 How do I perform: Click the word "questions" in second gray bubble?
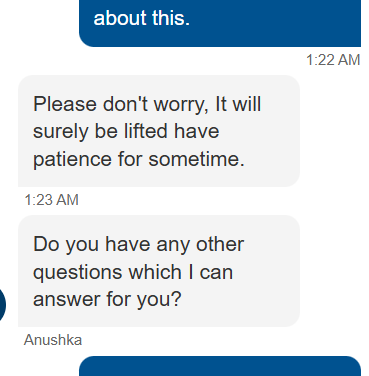(x=78, y=273)
